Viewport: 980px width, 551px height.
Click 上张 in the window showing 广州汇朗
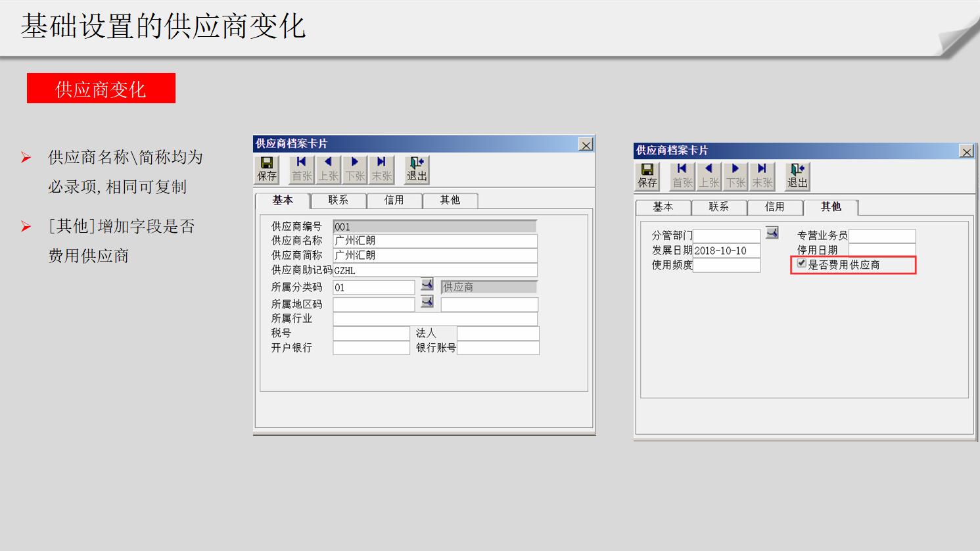328,169
